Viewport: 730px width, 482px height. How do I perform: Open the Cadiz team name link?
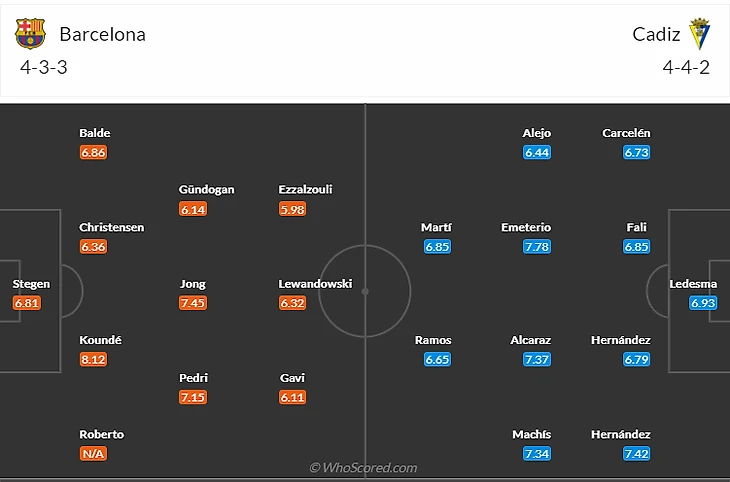coord(656,34)
